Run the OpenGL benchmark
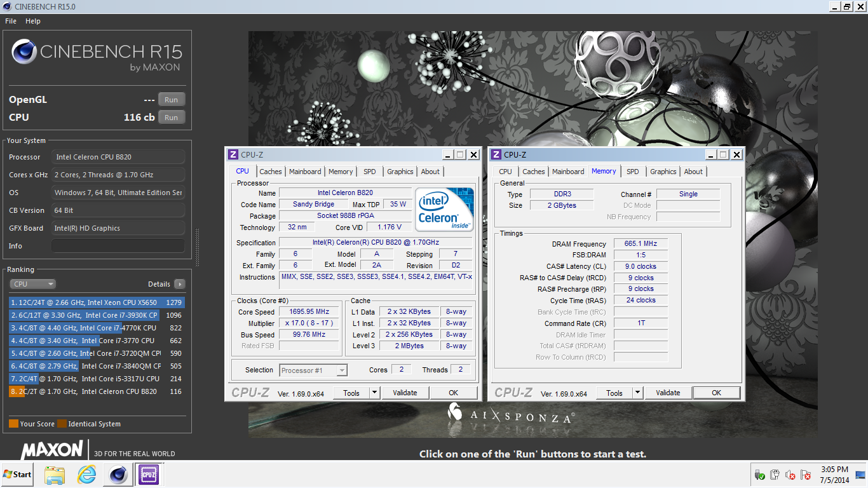 (x=172, y=100)
